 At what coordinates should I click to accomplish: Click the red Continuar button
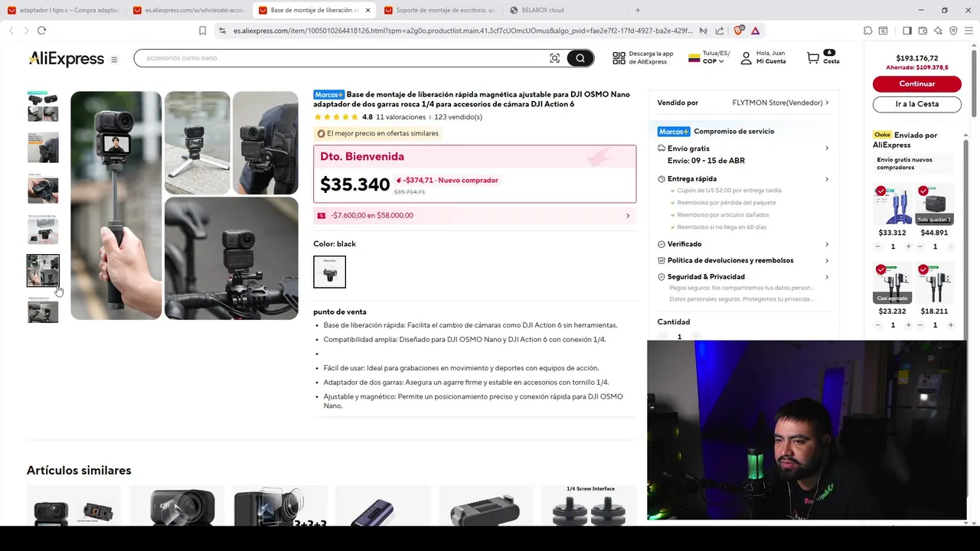click(917, 83)
